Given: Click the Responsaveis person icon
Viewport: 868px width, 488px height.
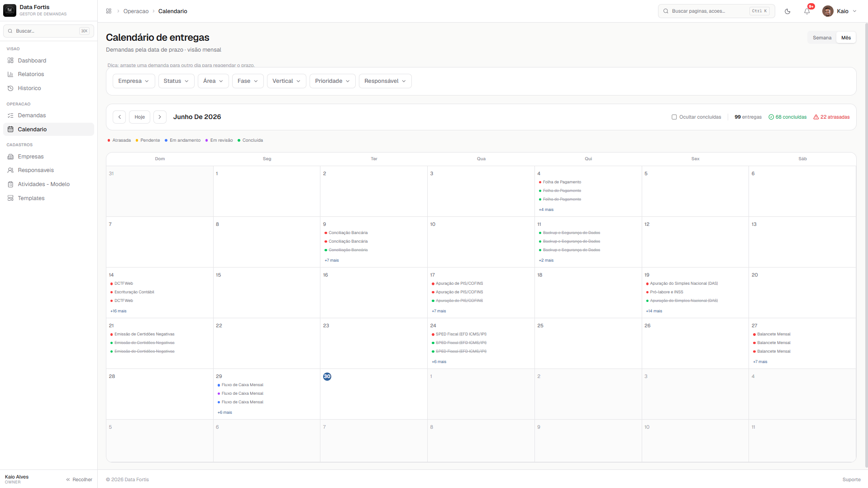Looking at the screenshot, I should (x=10, y=170).
